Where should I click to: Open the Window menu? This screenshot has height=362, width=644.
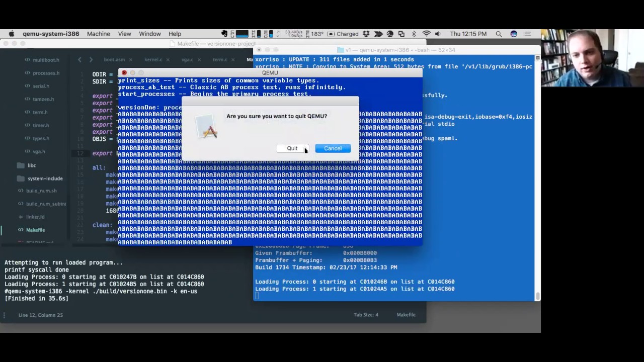[150, 34]
